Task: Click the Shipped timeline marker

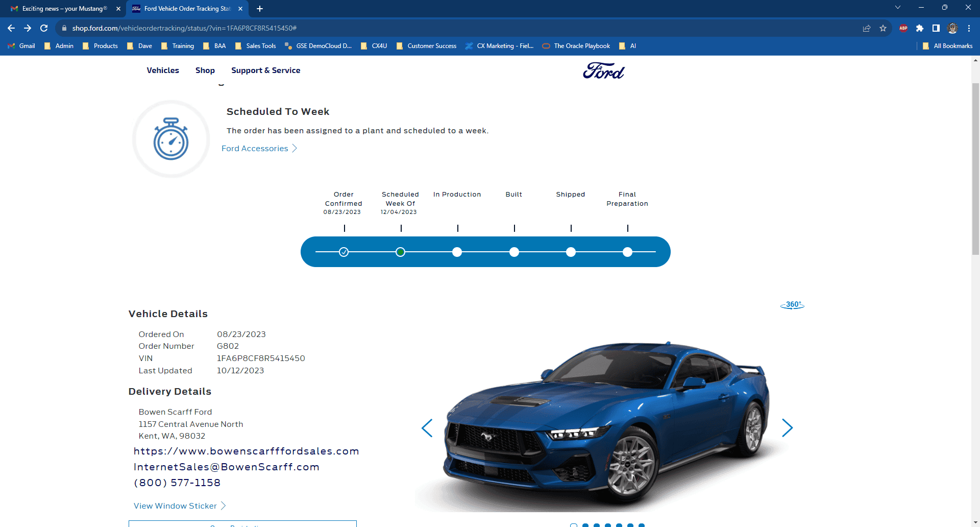Action: click(571, 252)
